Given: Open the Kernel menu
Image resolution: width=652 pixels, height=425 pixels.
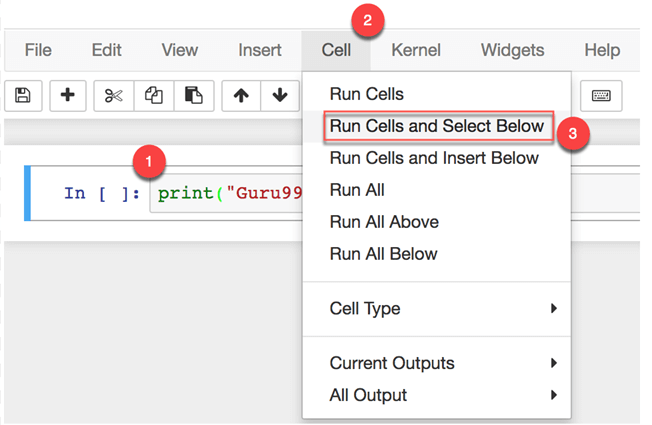Looking at the screenshot, I should click(416, 50).
